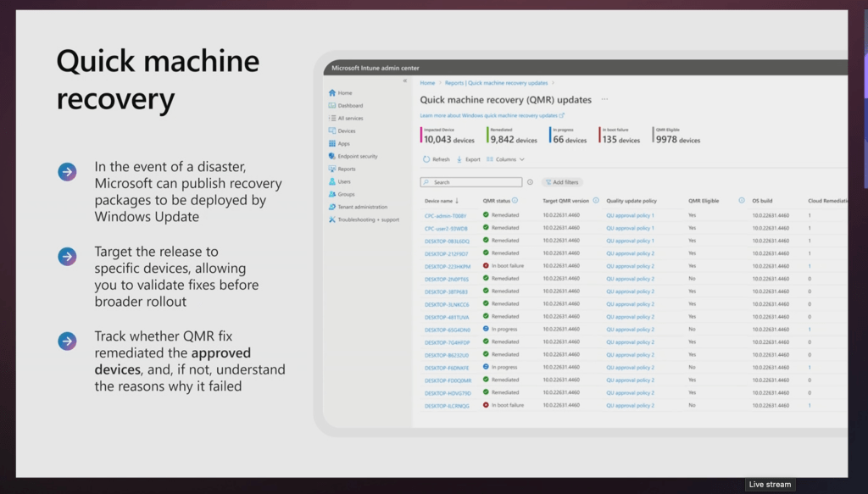Click the Target QMR version info icon
The height and width of the screenshot is (494, 868).
[596, 201]
